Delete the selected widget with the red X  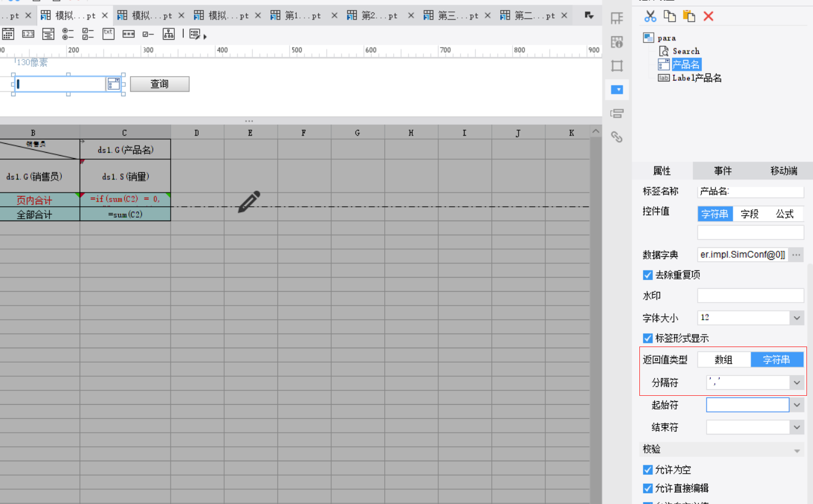pos(708,17)
